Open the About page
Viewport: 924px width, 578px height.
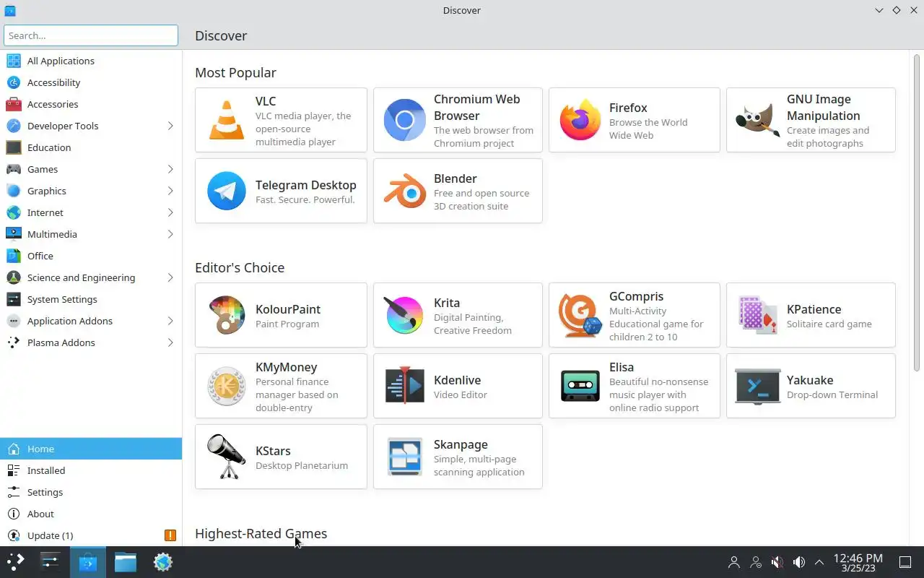(91, 514)
